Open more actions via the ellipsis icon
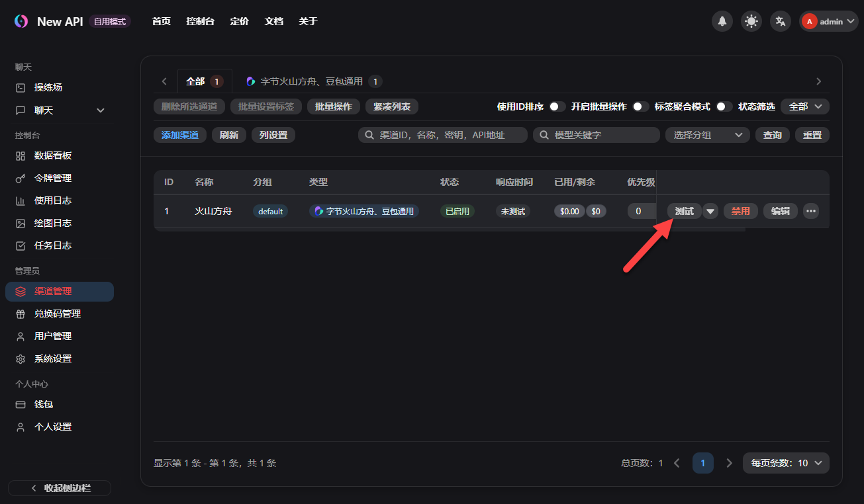The image size is (864, 504). point(810,210)
